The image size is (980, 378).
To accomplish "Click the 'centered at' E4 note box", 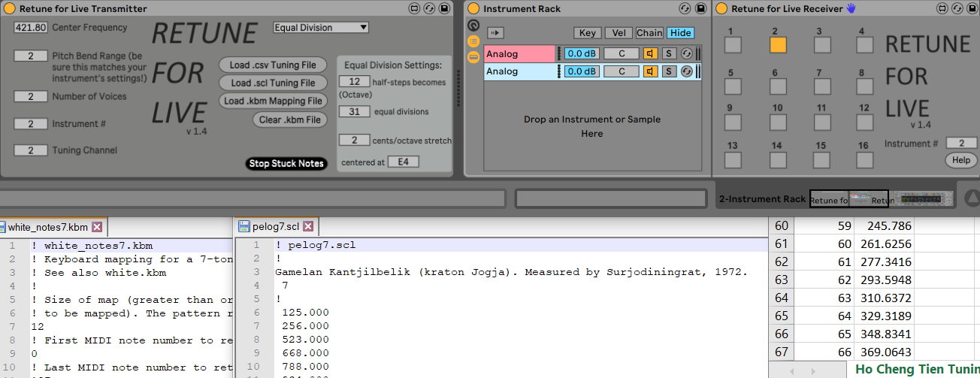I will (403, 162).
